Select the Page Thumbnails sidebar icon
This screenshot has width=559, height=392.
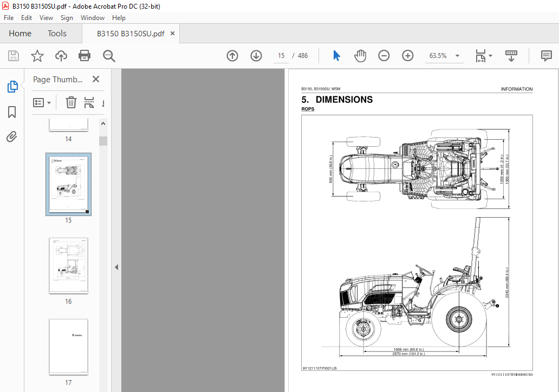coord(12,86)
